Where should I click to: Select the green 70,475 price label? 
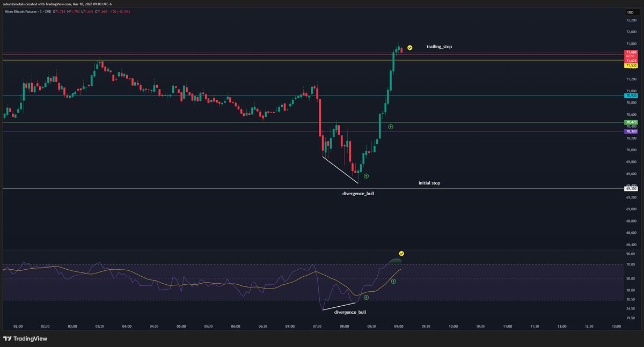[631, 122]
